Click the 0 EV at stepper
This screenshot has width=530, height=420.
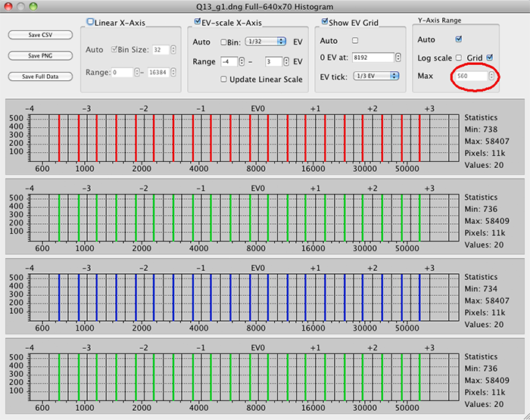coord(398,58)
